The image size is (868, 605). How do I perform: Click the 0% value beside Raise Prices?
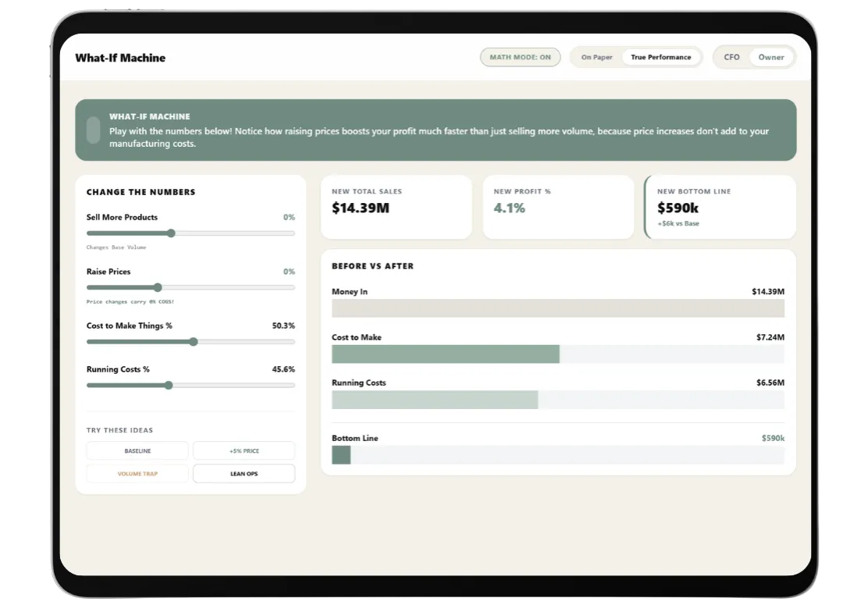coord(289,271)
